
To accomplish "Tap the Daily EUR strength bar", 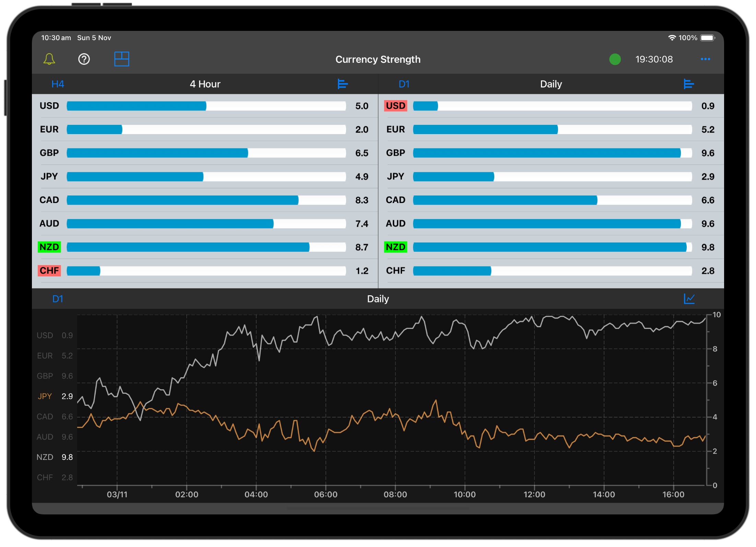I will point(552,129).
